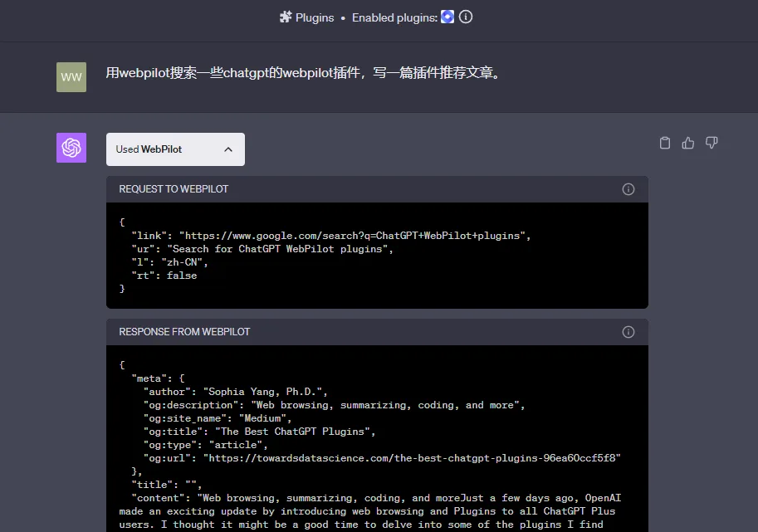This screenshot has height=532, width=758.
Task: Click the author 'Sophia Yang, Ph.D.' line
Action: pos(236,392)
